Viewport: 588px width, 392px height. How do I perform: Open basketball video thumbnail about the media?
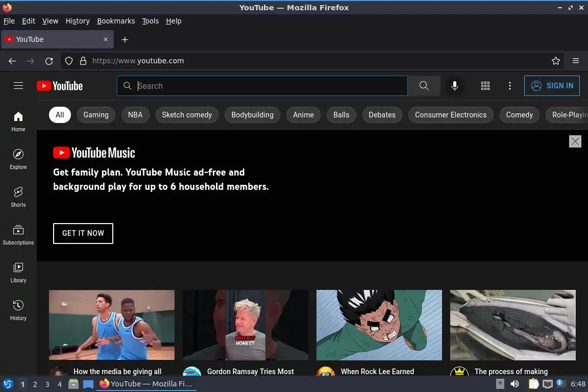[112, 325]
